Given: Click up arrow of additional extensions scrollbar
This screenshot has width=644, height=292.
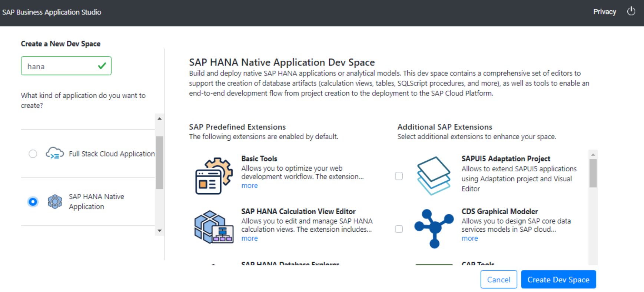Looking at the screenshot, I should [x=593, y=154].
